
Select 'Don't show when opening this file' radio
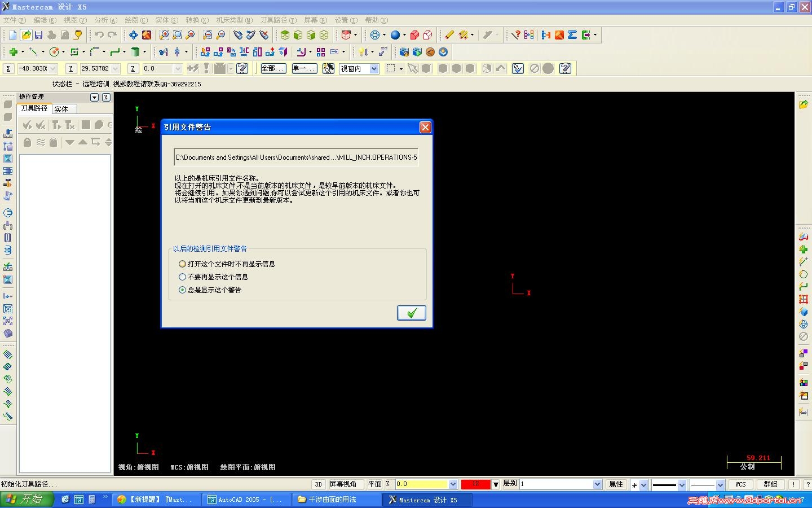coord(182,264)
